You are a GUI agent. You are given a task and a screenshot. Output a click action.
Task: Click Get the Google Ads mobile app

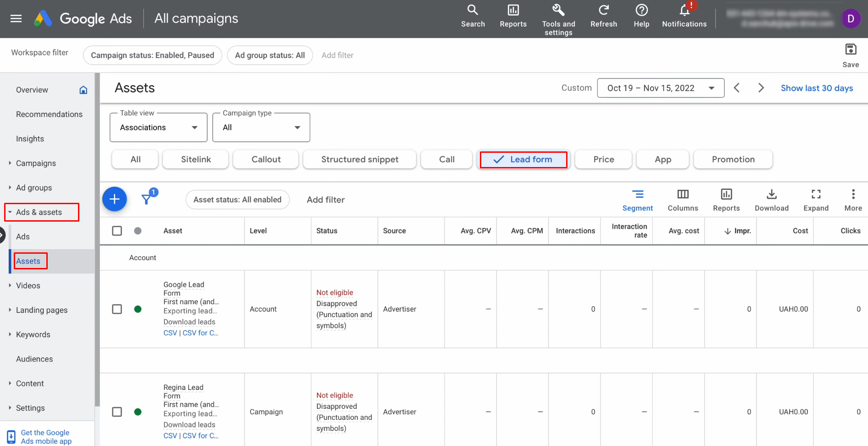tap(46, 437)
